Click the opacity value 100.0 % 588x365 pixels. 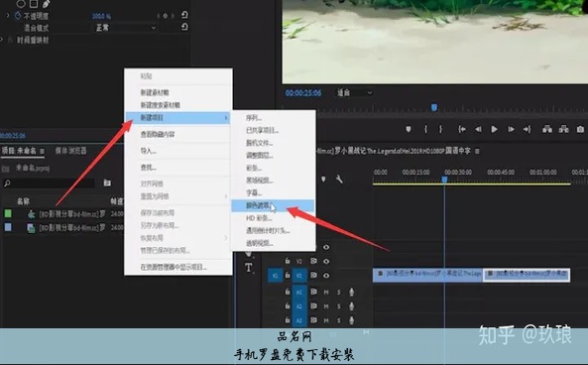pyautogui.click(x=101, y=16)
